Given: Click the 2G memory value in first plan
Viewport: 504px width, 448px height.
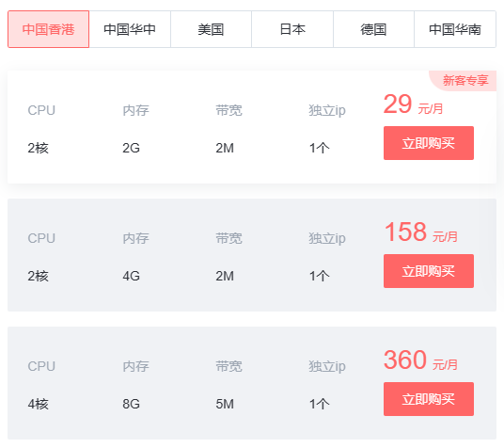Looking at the screenshot, I should (x=131, y=148).
